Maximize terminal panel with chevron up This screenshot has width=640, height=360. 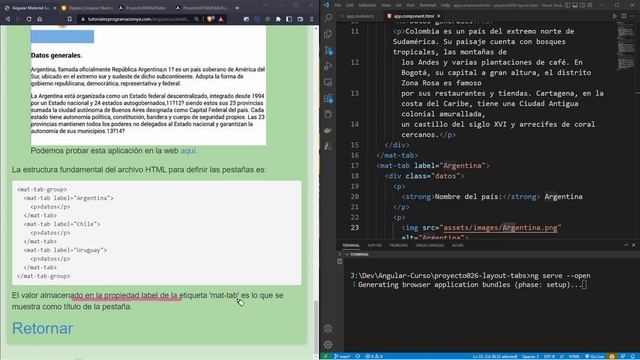click(626, 245)
